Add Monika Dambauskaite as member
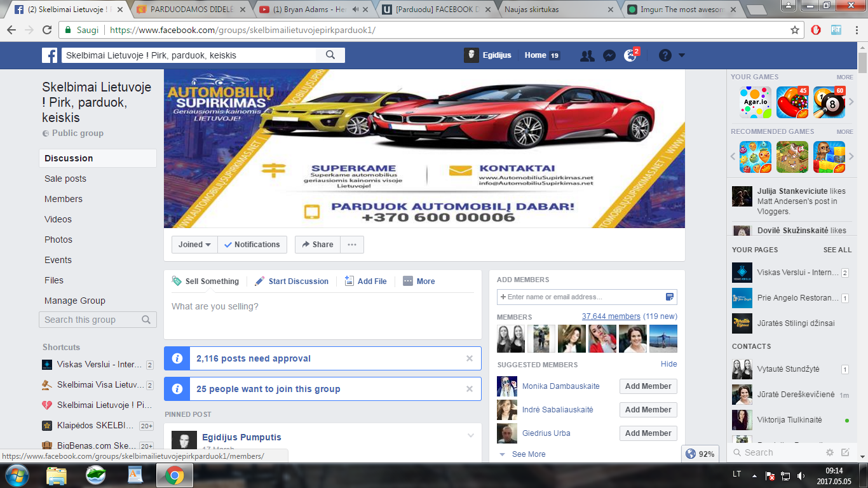 [x=648, y=386]
